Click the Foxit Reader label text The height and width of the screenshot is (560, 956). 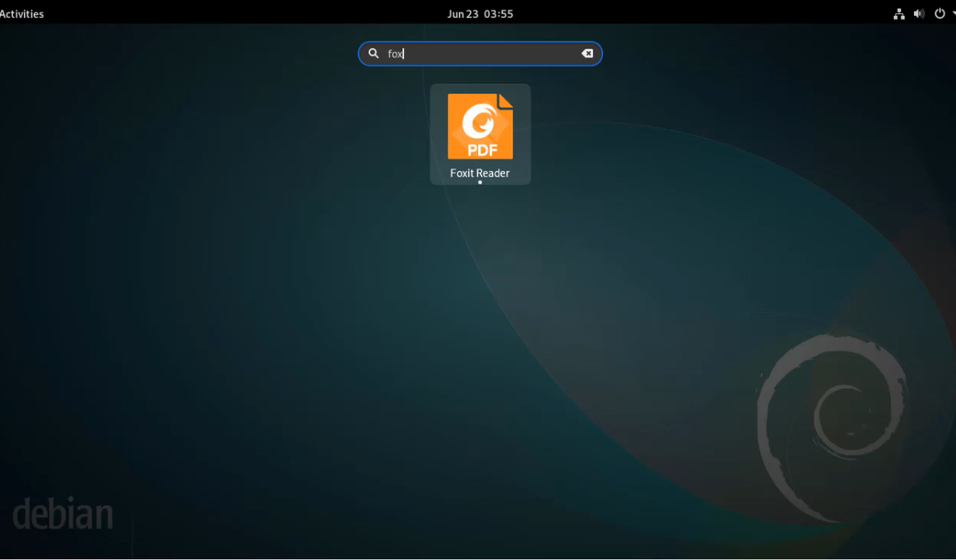pos(480,173)
